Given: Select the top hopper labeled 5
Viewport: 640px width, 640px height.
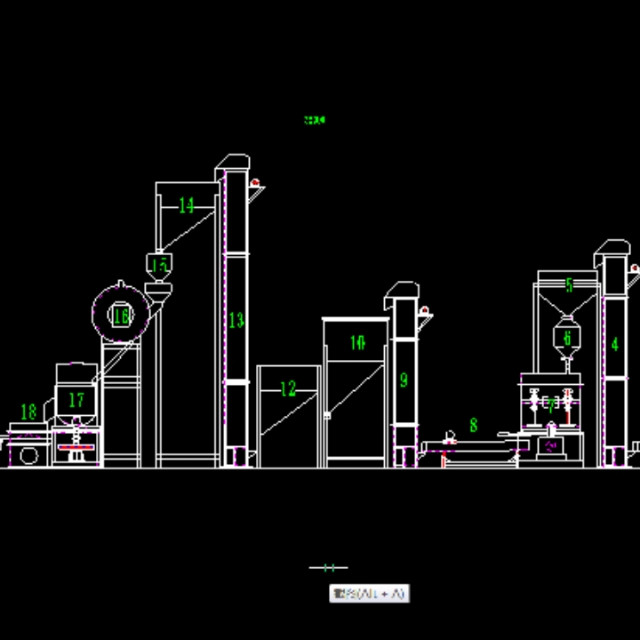Looking at the screenshot, I should [569, 286].
